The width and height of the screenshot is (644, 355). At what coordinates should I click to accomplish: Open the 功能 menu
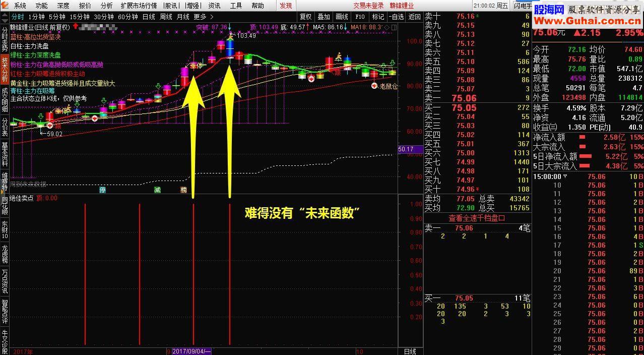pos(42,6)
